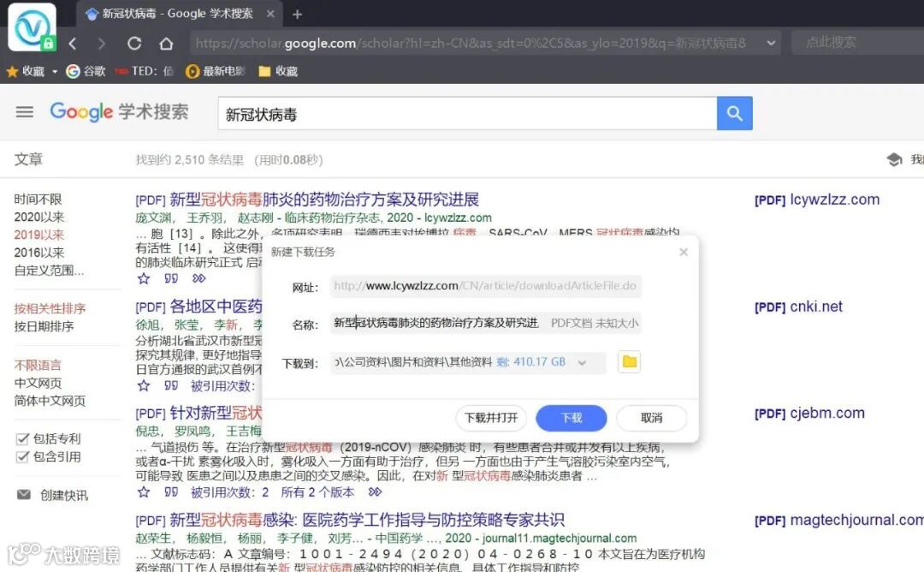This screenshot has height=572, width=924.
Task: Select 中文网页 language option
Action: point(38,383)
